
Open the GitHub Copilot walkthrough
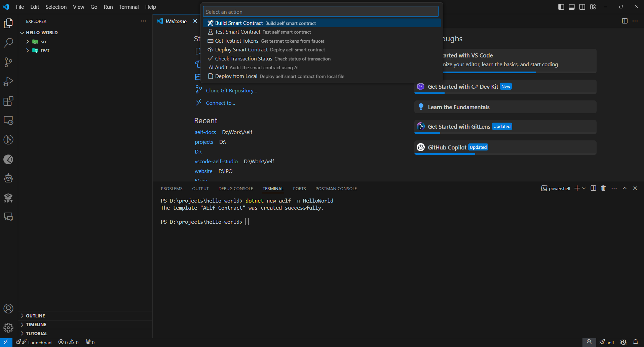(505, 147)
